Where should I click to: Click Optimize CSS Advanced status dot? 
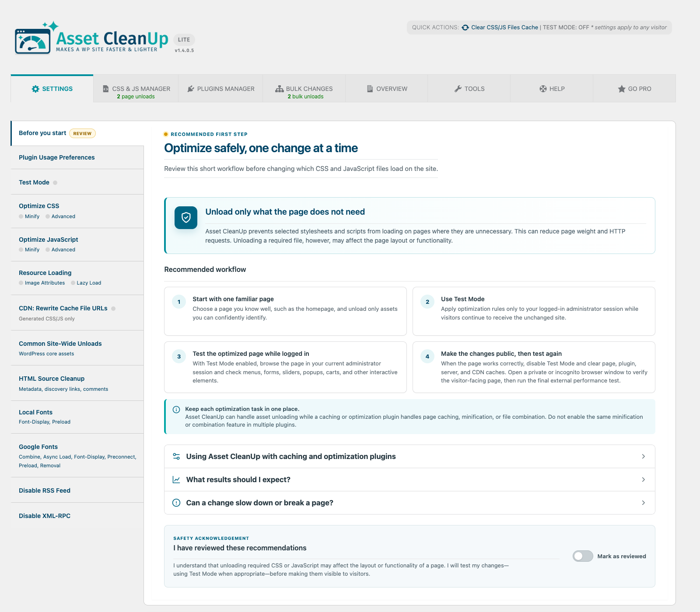(x=48, y=216)
